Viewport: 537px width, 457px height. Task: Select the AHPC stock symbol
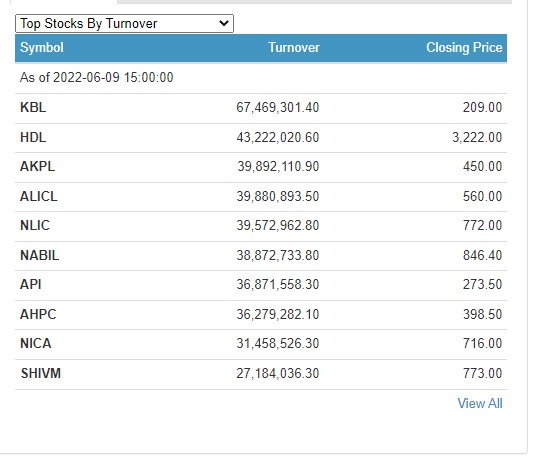pos(38,314)
